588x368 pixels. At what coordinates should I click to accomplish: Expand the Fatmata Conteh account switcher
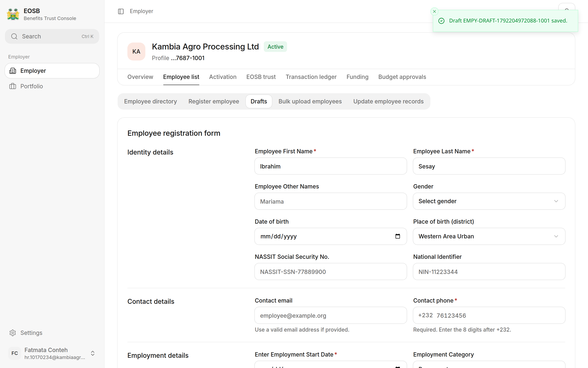pos(92,353)
